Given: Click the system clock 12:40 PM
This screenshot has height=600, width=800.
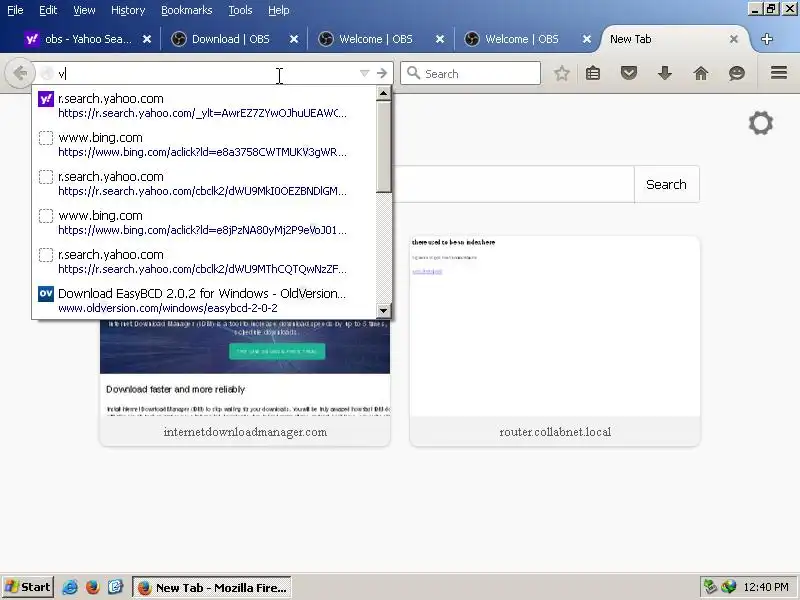Looking at the screenshot, I should (766, 587).
